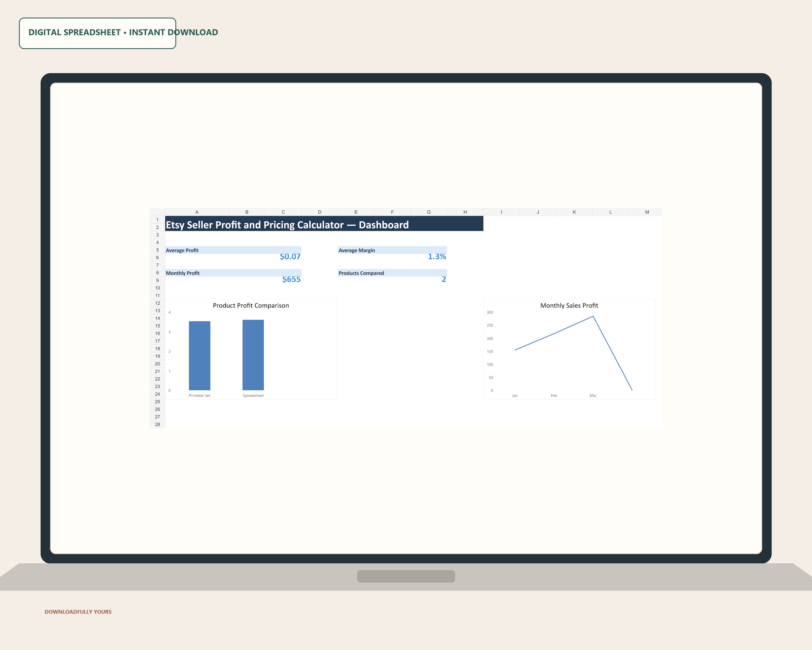This screenshot has height=650, width=812.
Task: Select row 24 header
Action: tap(158, 394)
